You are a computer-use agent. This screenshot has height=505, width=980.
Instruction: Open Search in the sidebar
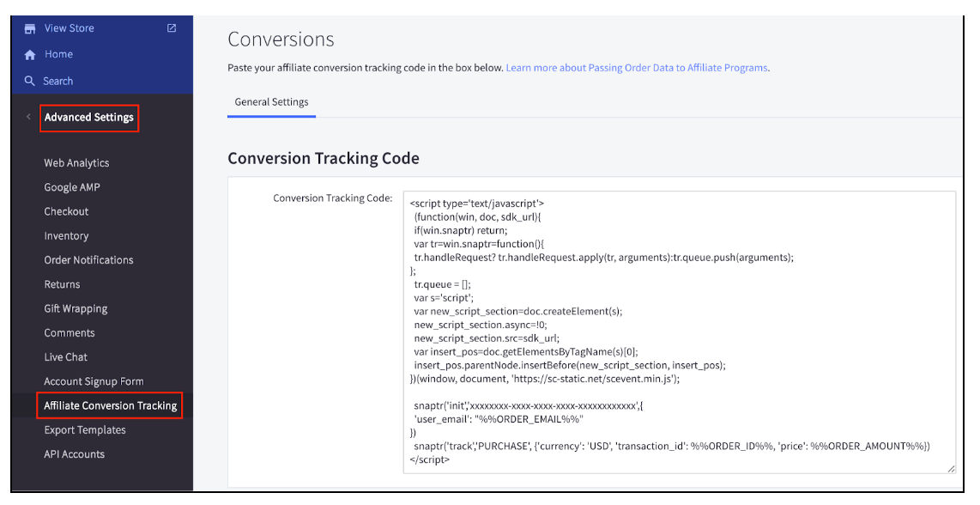[x=57, y=82]
